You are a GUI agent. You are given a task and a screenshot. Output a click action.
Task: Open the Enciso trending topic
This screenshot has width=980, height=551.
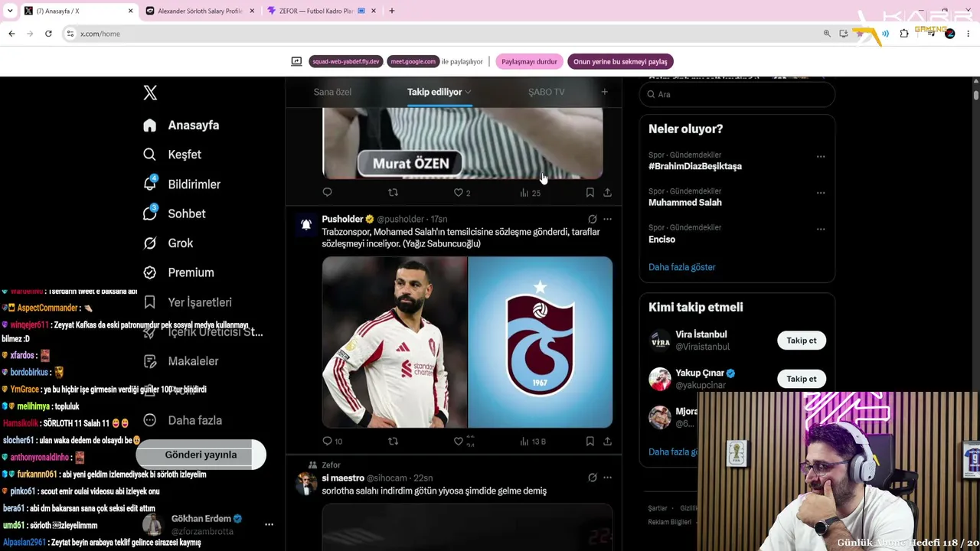tap(661, 240)
